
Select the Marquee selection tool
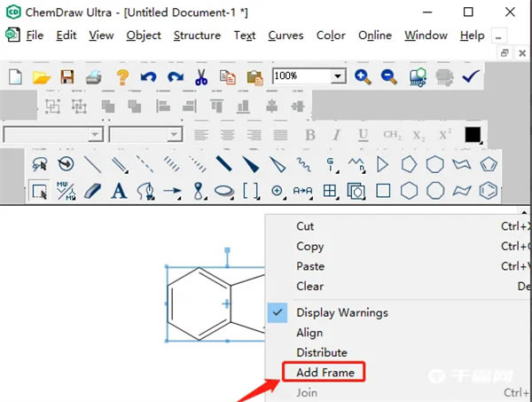(39, 191)
